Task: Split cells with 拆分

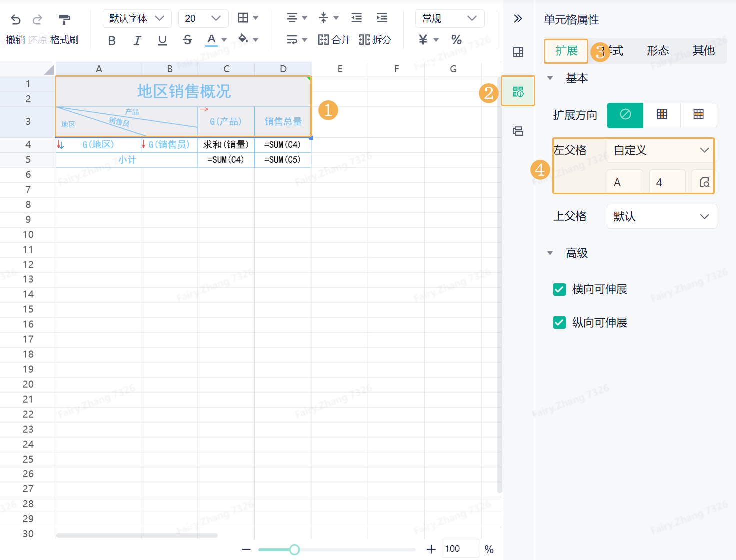Action: click(375, 39)
